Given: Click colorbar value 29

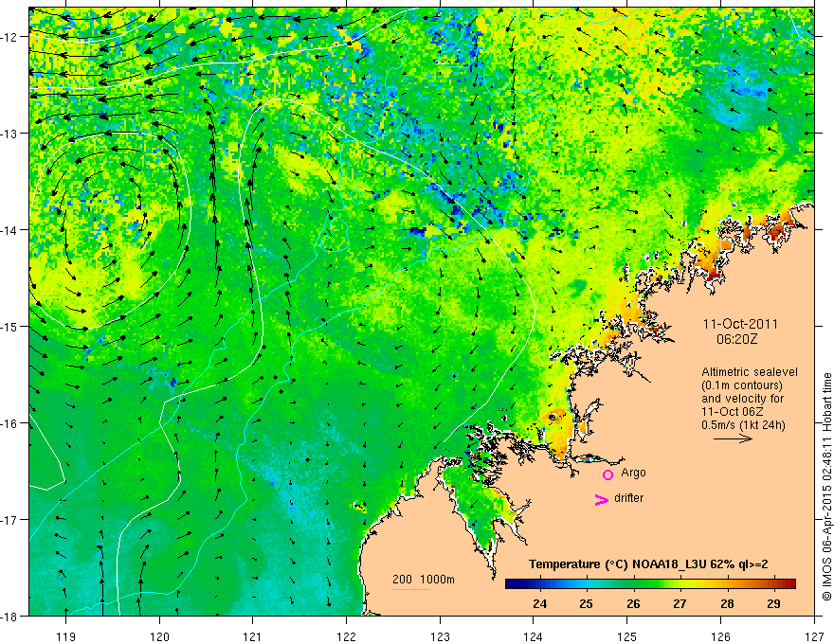Looking at the screenshot, I should 774,604.
